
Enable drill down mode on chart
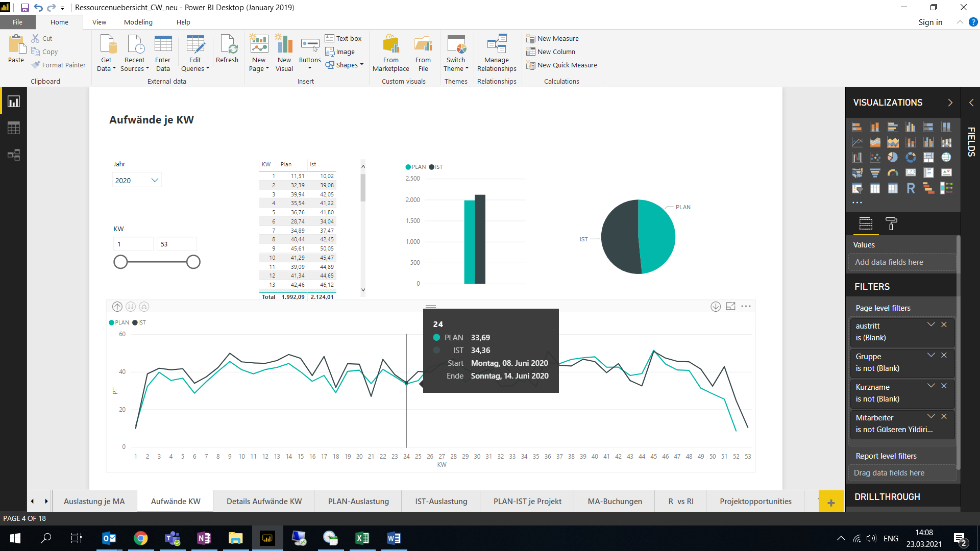point(716,307)
